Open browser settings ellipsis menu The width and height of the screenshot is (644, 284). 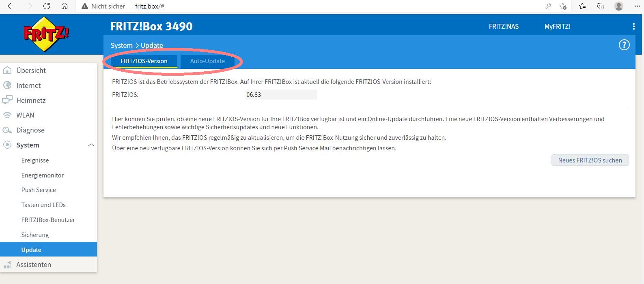(637, 6)
